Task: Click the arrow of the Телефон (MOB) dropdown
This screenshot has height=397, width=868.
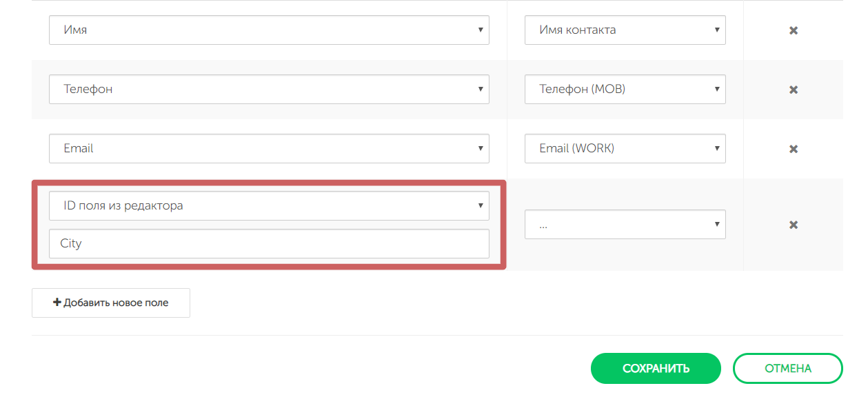Action: point(717,90)
